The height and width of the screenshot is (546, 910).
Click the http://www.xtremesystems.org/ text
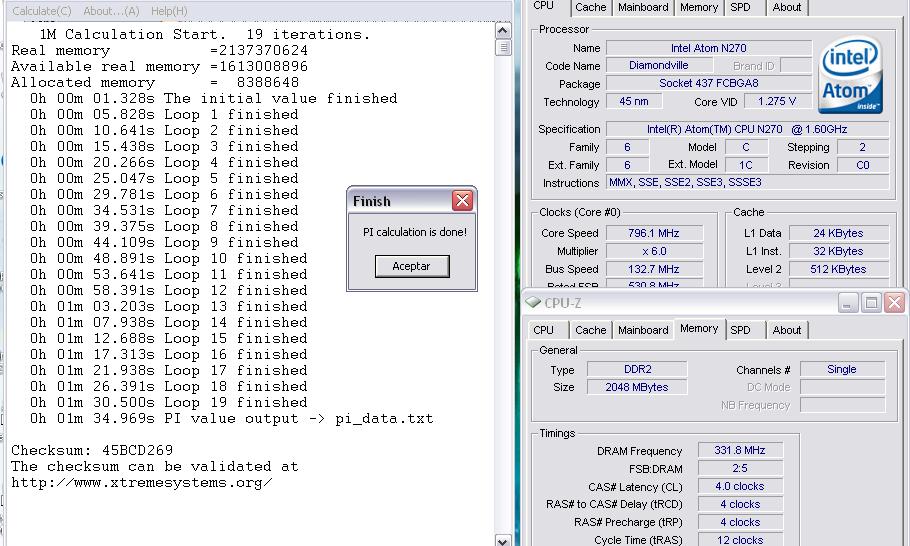click(x=142, y=483)
